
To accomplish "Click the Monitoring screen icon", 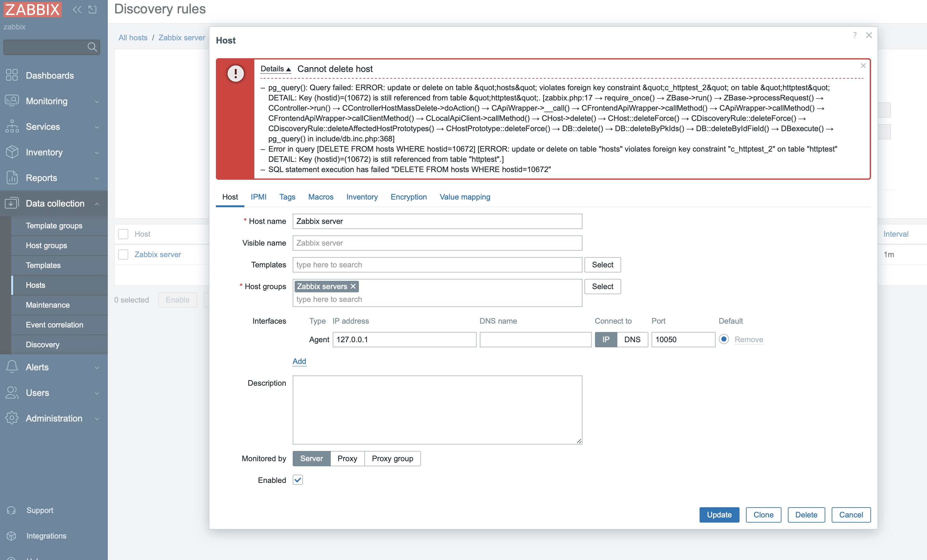I will (x=12, y=101).
